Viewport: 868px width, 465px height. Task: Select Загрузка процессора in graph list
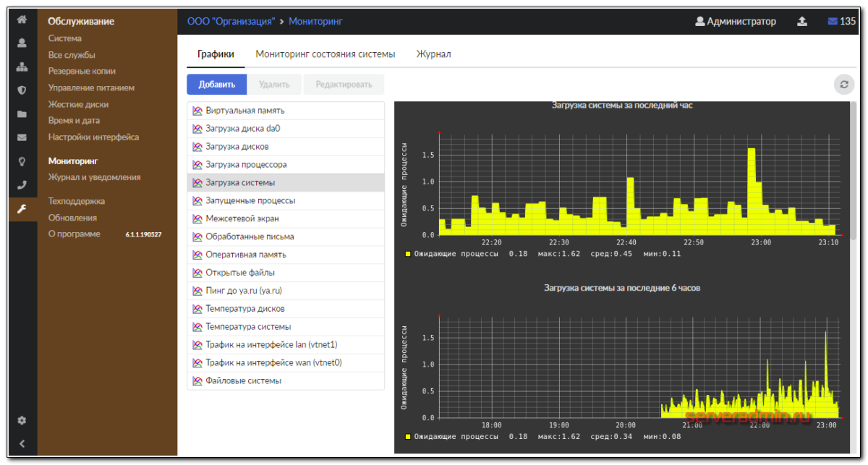click(246, 165)
